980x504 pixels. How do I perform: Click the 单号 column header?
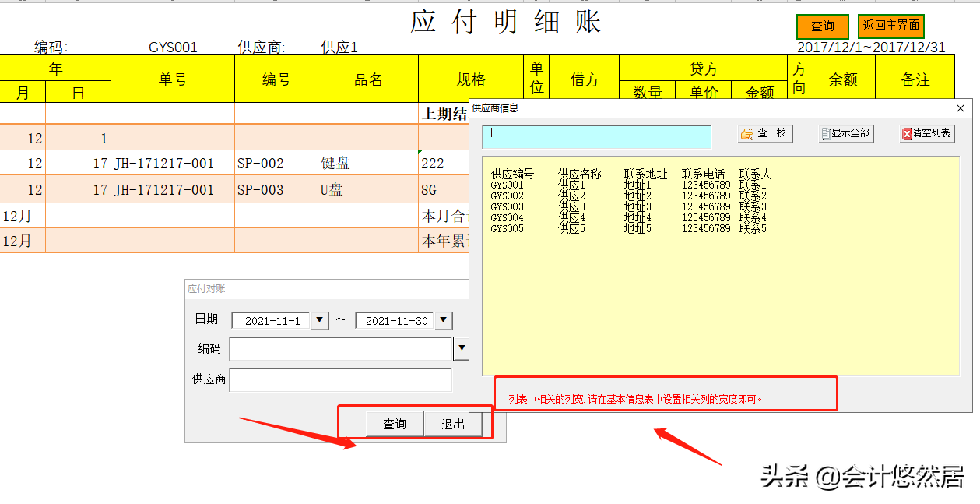click(x=173, y=79)
